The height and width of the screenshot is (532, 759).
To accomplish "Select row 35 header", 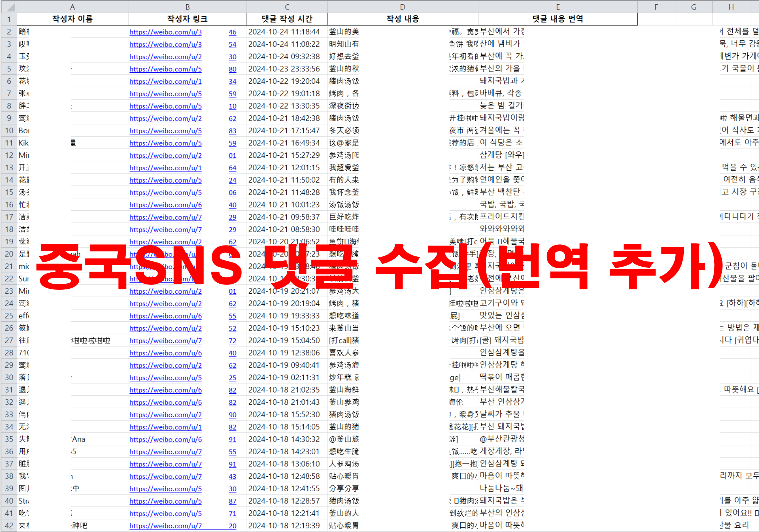I will pyautogui.click(x=9, y=439).
